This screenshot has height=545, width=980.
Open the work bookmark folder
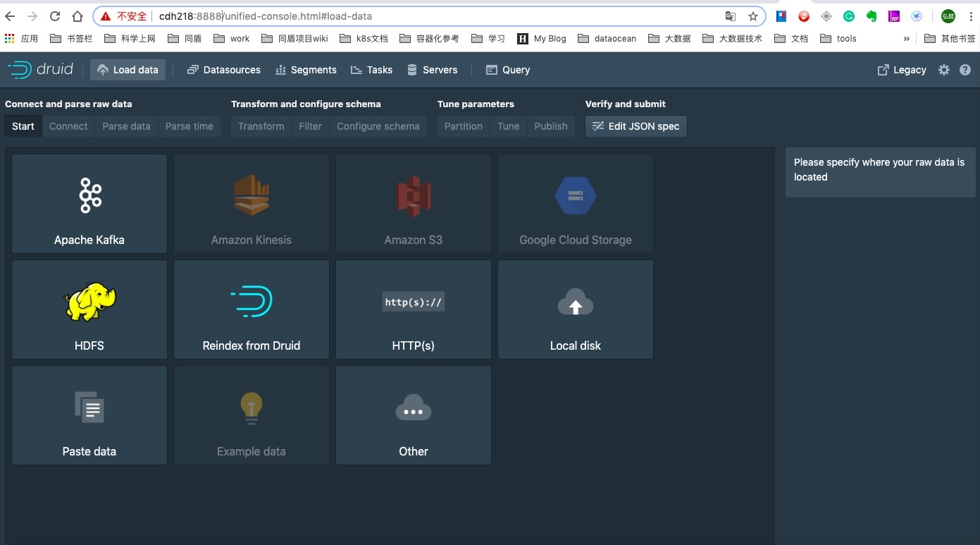tap(231, 39)
